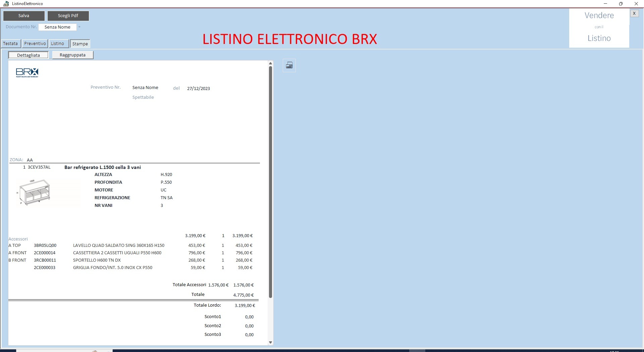The width and height of the screenshot is (644, 352).
Task: Click the preview Senza Nome quote number
Action: click(145, 88)
